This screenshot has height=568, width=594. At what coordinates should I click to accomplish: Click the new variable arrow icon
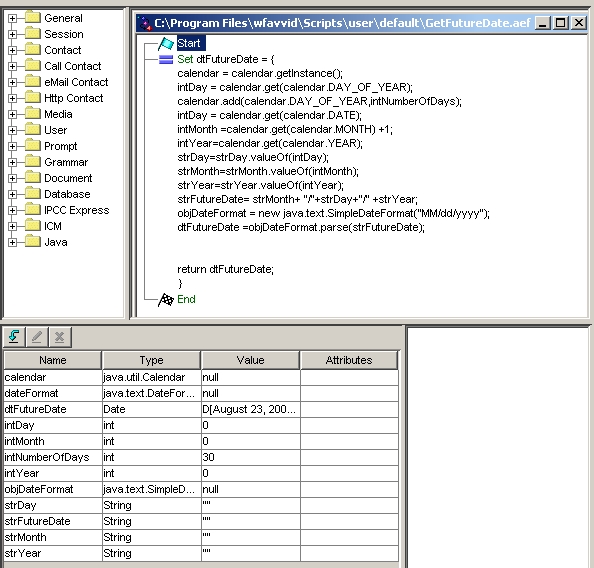14,336
